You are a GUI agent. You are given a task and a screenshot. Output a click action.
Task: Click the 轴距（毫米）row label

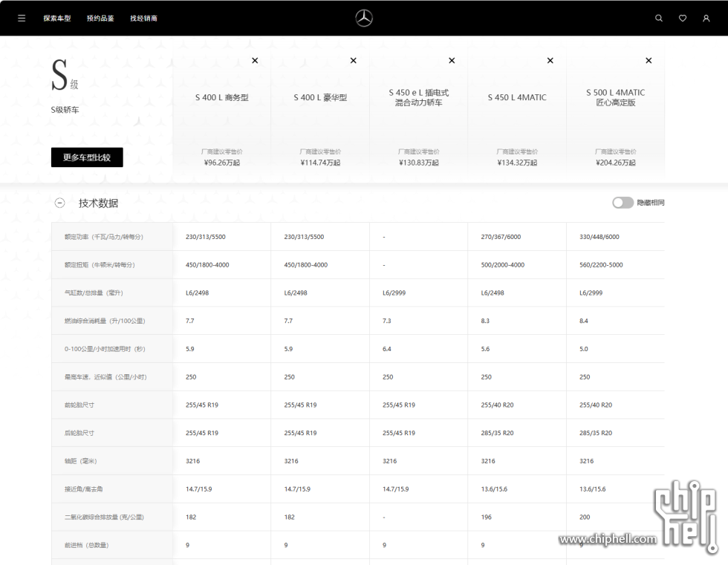click(x=81, y=461)
